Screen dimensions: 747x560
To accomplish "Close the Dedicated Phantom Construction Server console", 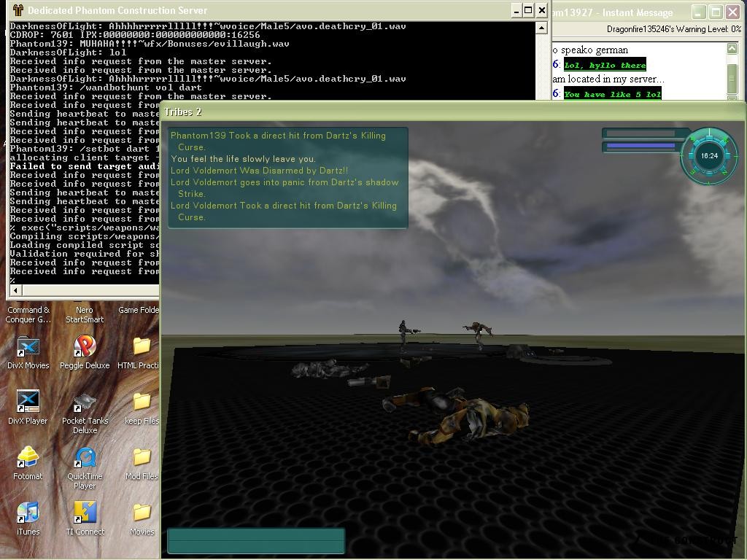I will point(542,10).
